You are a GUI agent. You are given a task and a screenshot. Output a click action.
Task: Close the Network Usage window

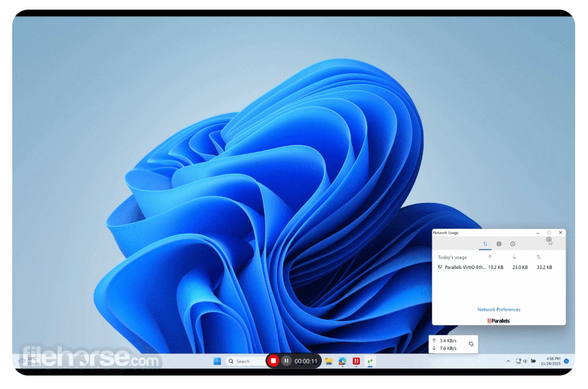click(560, 233)
